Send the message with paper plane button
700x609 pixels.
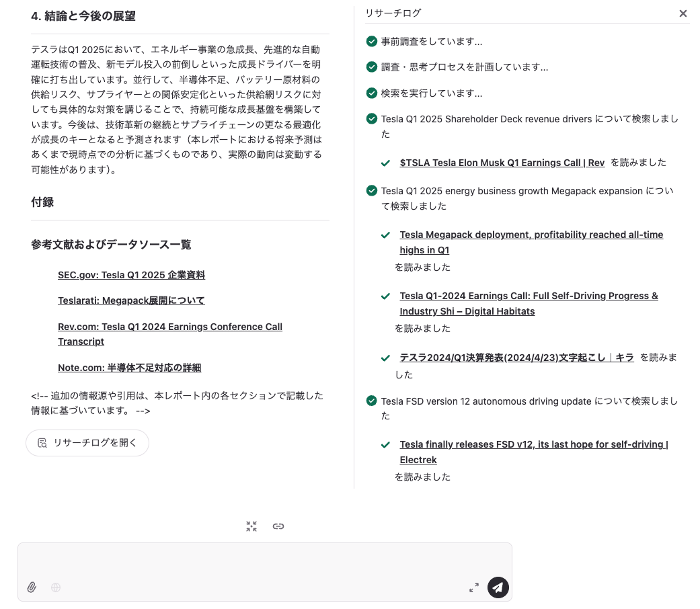[x=498, y=587]
